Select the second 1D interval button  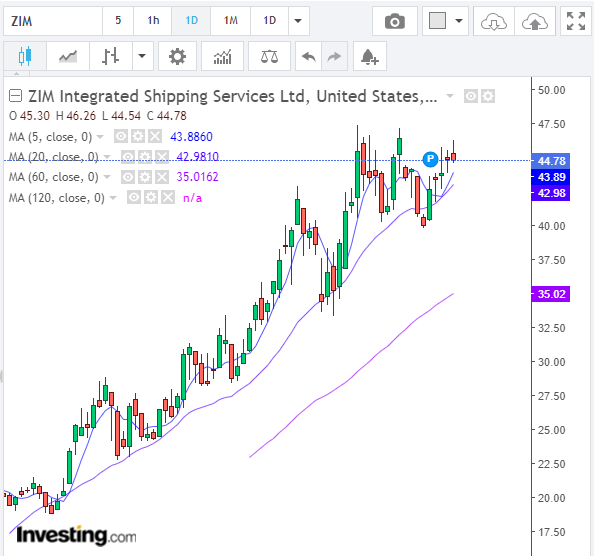pos(270,21)
